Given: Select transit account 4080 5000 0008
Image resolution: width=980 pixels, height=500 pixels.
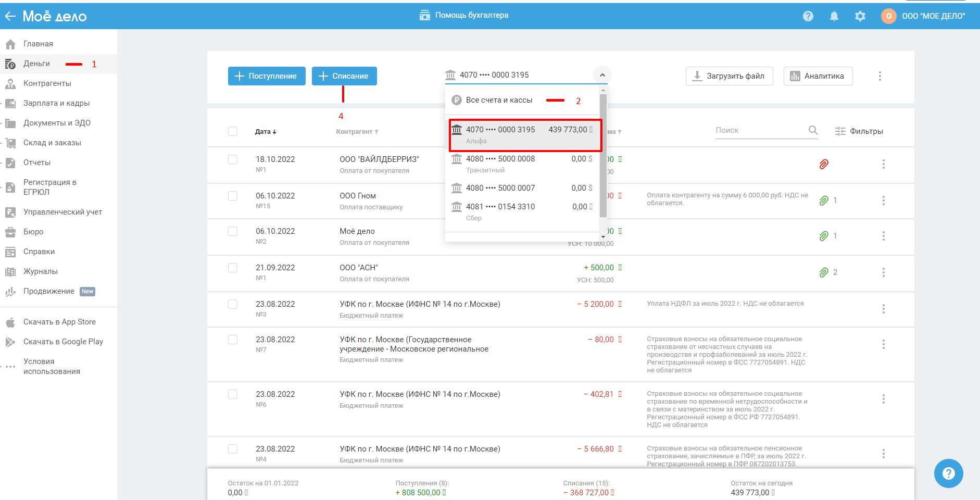Looking at the screenshot, I should click(522, 164).
